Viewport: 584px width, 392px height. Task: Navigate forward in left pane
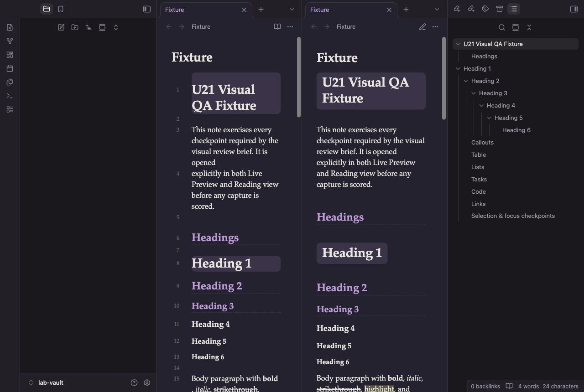click(182, 27)
